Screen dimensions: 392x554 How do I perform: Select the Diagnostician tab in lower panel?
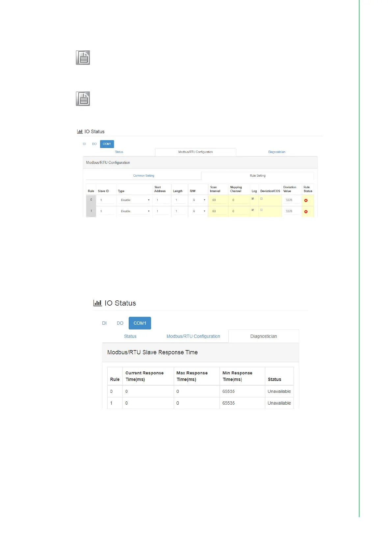tap(264, 336)
